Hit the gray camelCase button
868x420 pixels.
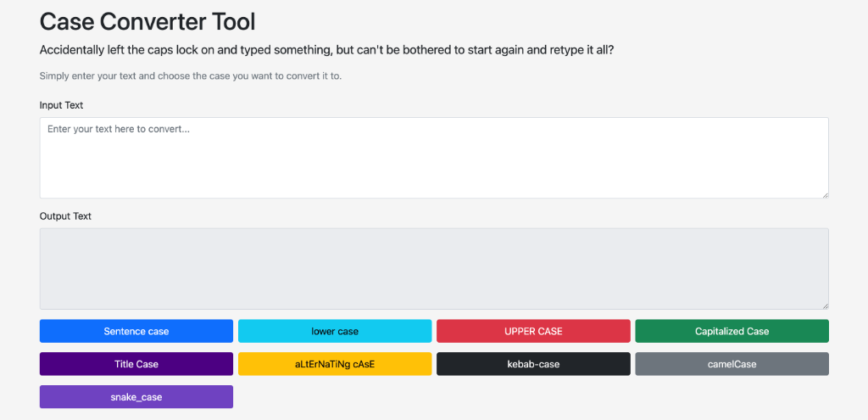pyautogui.click(x=732, y=364)
